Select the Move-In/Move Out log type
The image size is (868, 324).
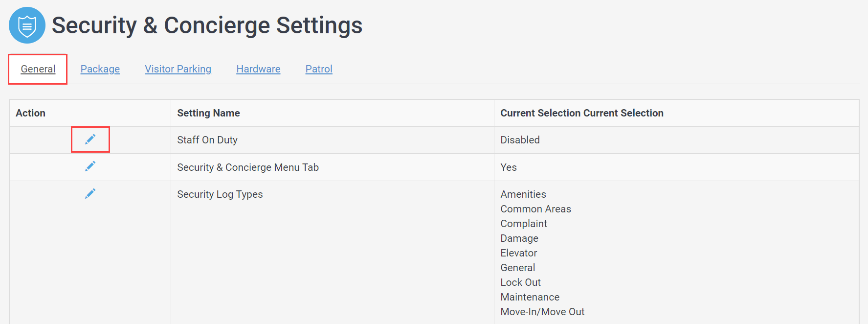pyautogui.click(x=542, y=312)
